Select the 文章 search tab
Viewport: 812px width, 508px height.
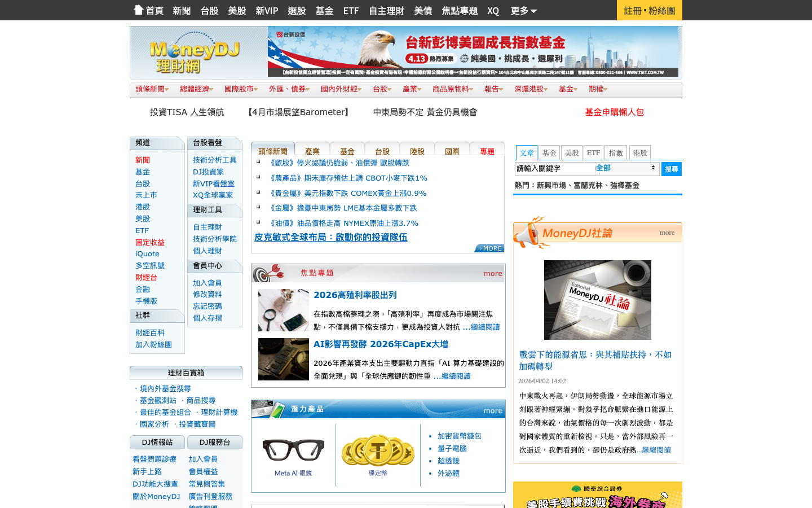coord(527,153)
